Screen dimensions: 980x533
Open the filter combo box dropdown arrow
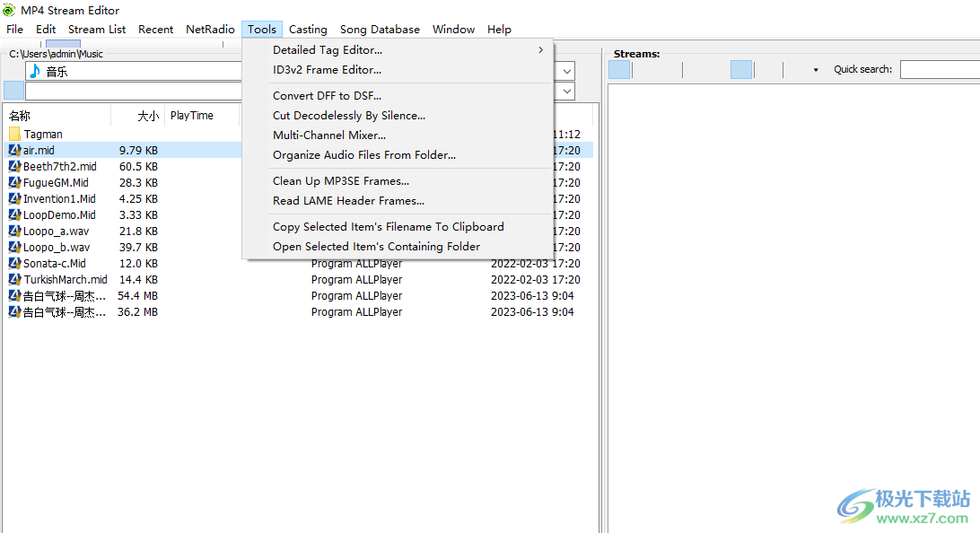click(x=567, y=92)
